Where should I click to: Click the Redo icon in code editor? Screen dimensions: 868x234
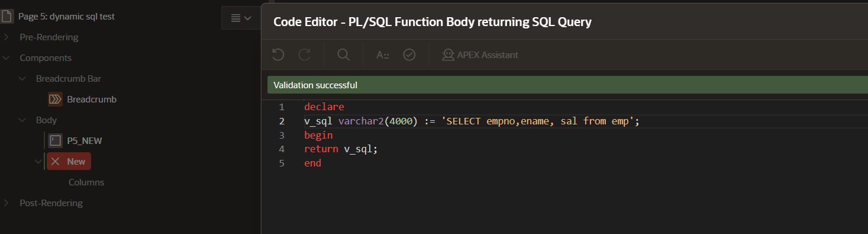click(x=304, y=55)
